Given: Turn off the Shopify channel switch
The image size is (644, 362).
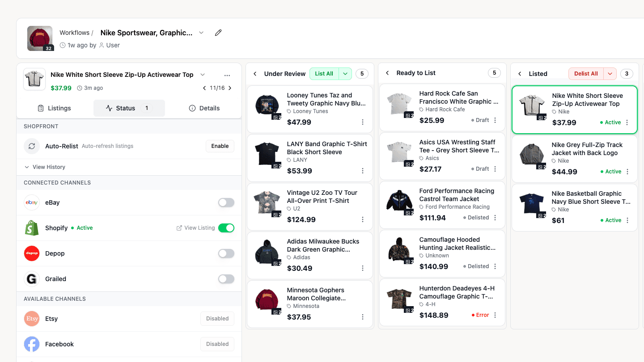Looking at the screenshot, I should (x=226, y=228).
